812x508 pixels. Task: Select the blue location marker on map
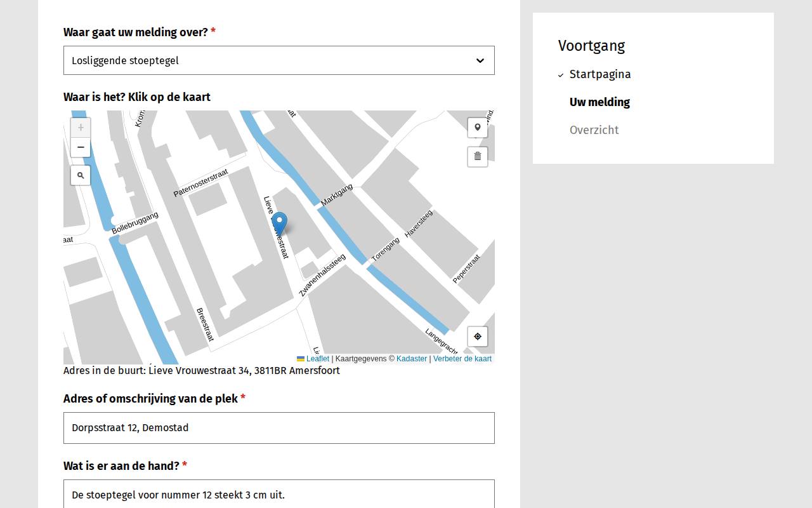[279, 224]
